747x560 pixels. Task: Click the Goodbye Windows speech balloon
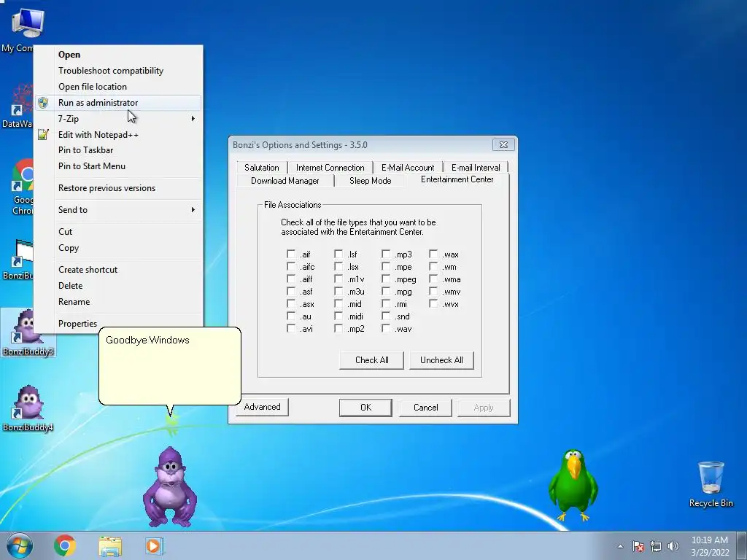click(x=169, y=366)
